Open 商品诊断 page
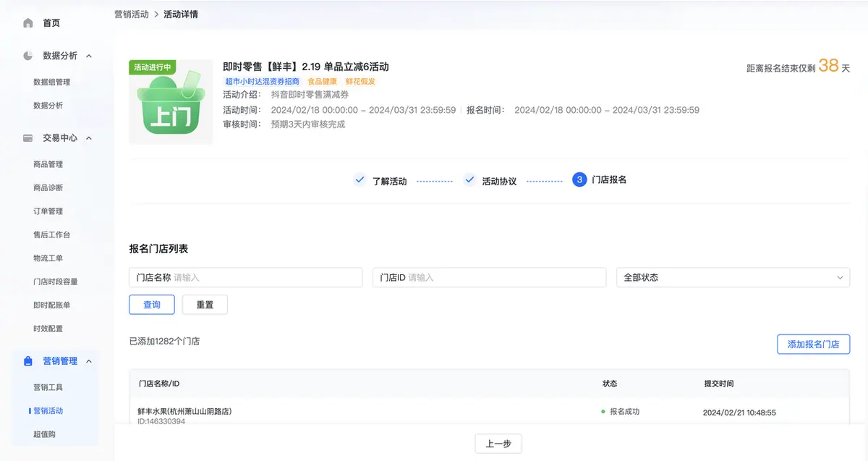The height and width of the screenshot is (461, 868). tap(48, 188)
